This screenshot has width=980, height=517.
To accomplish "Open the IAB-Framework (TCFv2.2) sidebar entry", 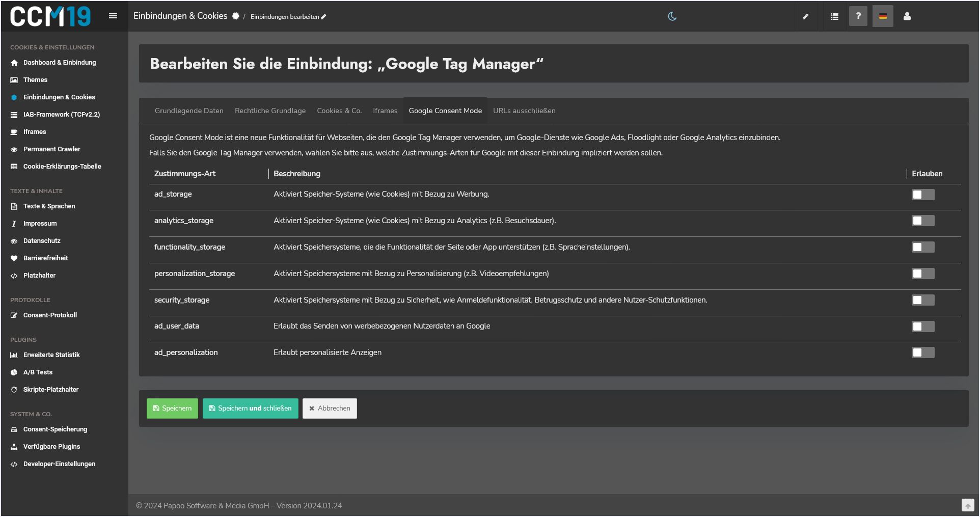I will pyautogui.click(x=61, y=114).
